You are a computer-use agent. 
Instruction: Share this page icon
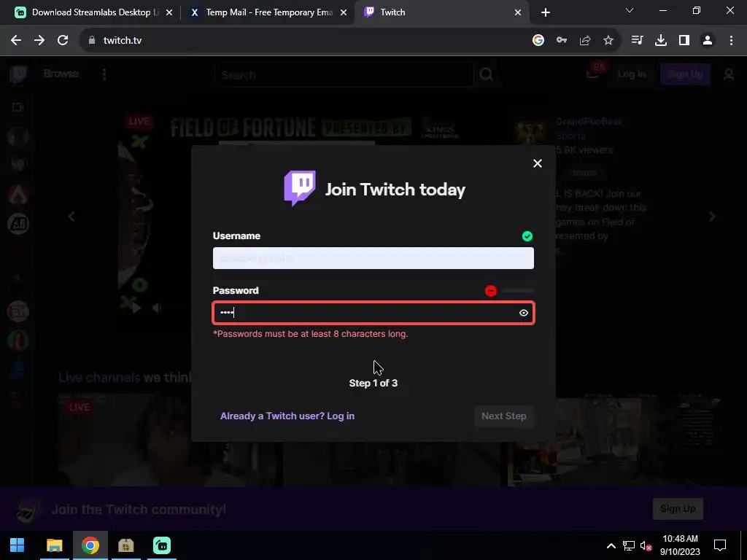(585, 41)
